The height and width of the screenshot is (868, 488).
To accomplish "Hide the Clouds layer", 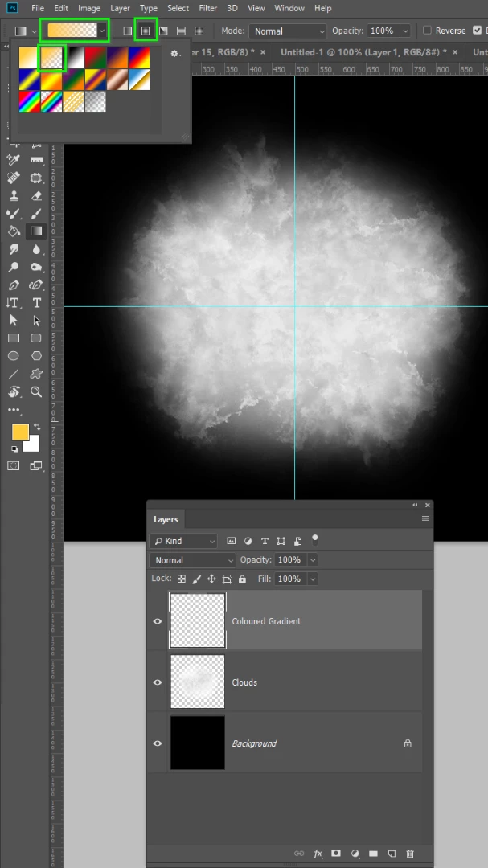I will 158,682.
